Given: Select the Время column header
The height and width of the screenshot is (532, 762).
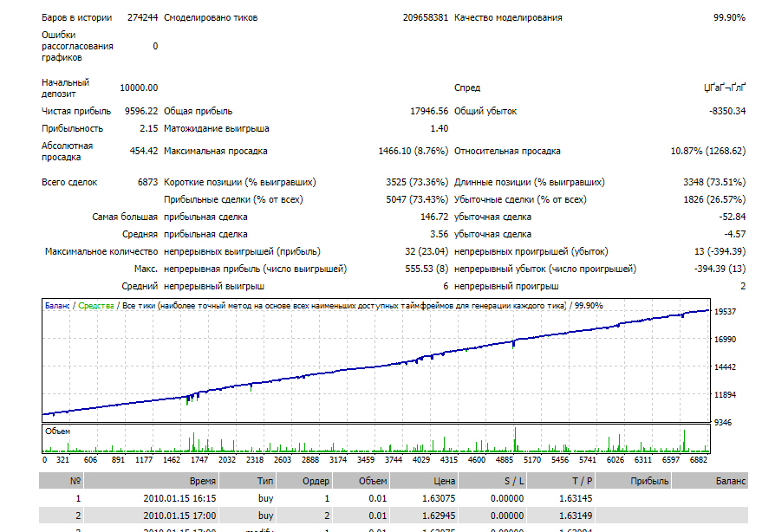Looking at the screenshot, I should click(151, 481).
